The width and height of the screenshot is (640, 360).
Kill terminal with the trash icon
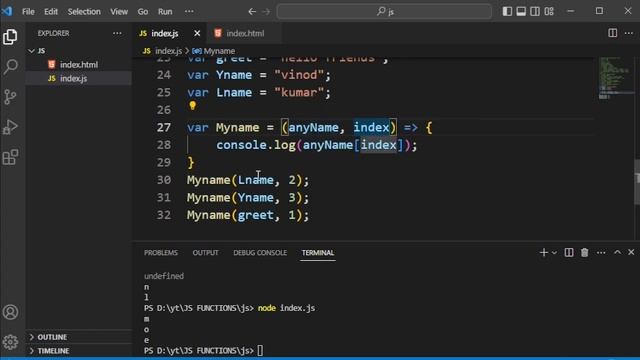[584, 253]
